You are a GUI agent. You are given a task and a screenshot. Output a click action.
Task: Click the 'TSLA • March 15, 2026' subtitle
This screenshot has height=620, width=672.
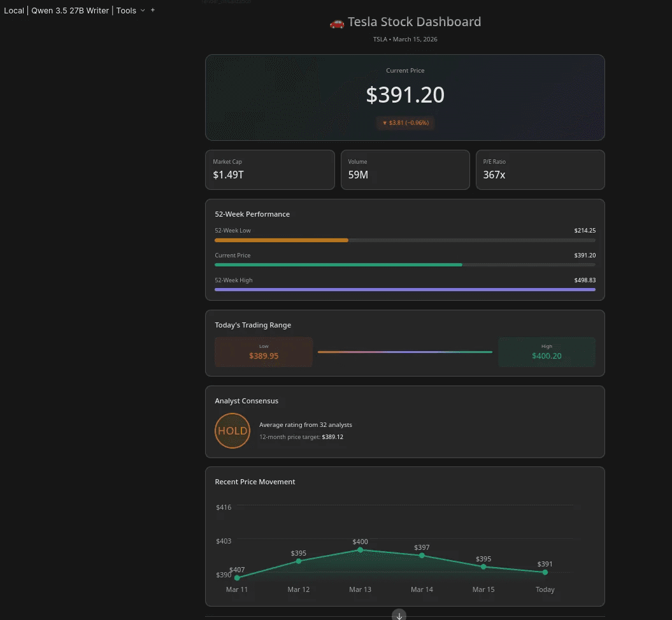pos(405,39)
